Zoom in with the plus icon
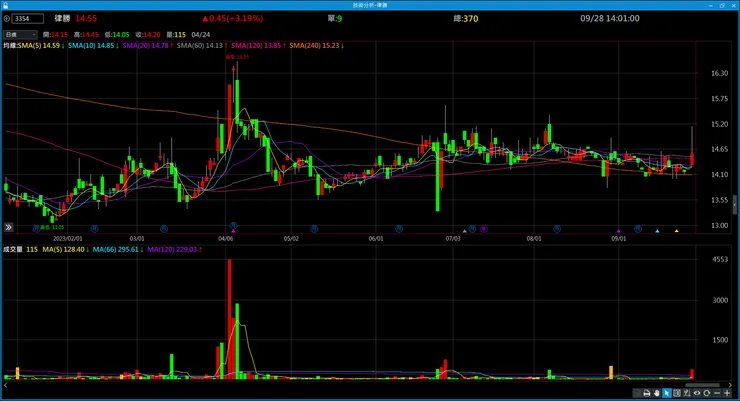Screen dimensions: 740x401 tap(727, 393)
